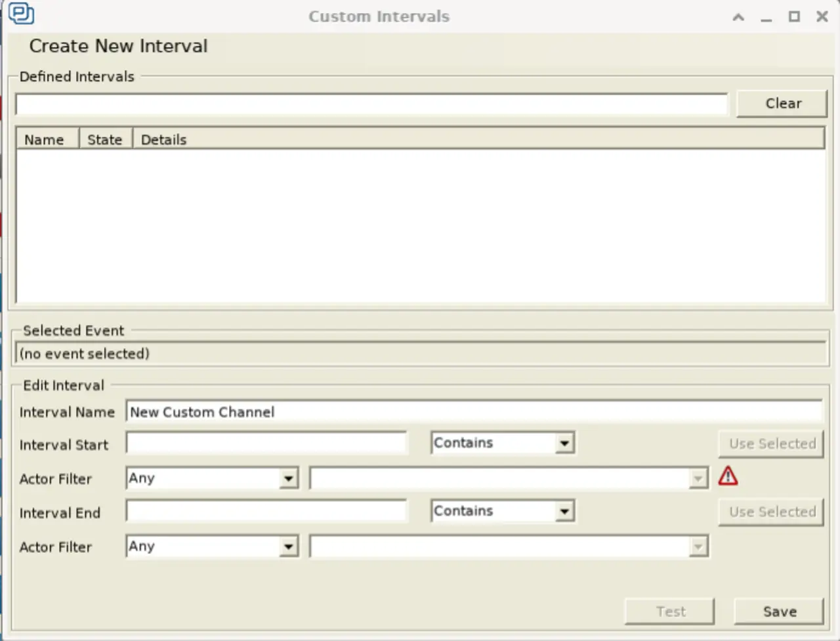
Task: Save the new interval
Action: coord(779,611)
